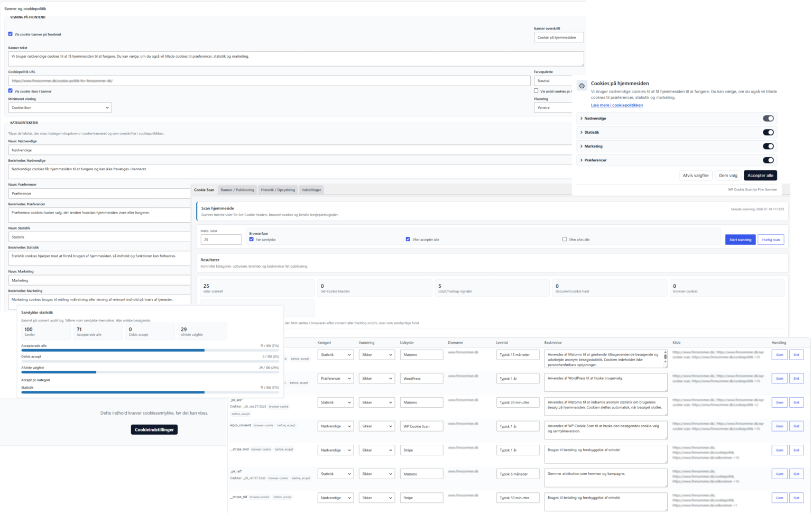Viewport: 812px width, 513px height.
Task: Enable the Efter afvis alle checkbox
Action: pos(565,239)
